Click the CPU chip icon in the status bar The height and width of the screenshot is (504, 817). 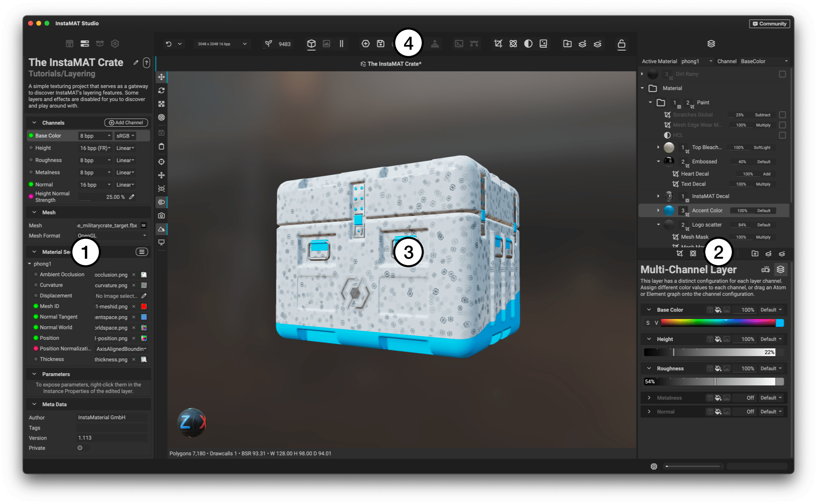coord(654,467)
